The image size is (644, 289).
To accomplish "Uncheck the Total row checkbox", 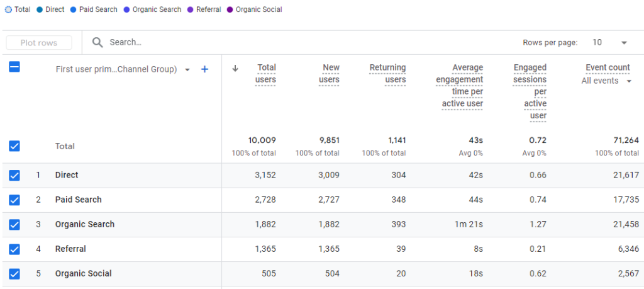I will [14, 146].
